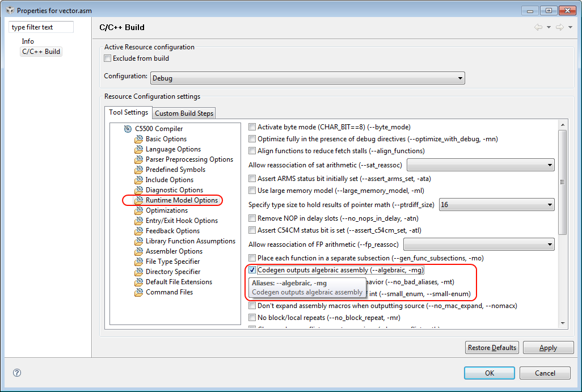The height and width of the screenshot is (392, 582).
Task: Click the Restore Defaults button
Action: (x=491, y=347)
